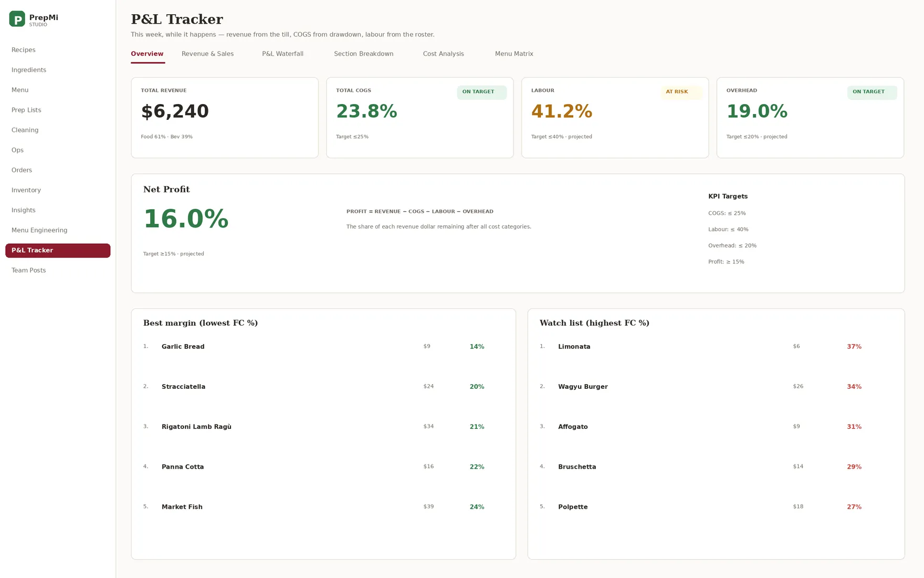The width and height of the screenshot is (924, 578).
Task: Click the PrepMi logo icon
Action: coord(17,19)
